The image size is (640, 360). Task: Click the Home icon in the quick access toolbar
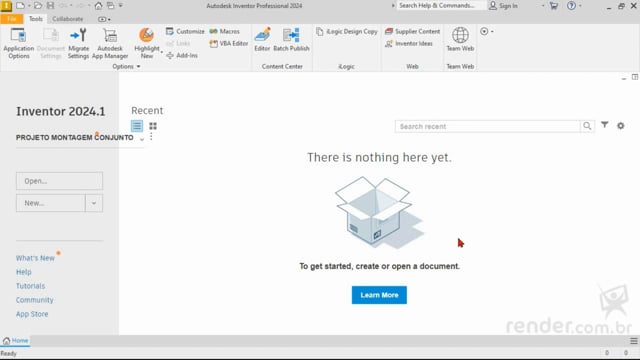[x=98, y=6]
